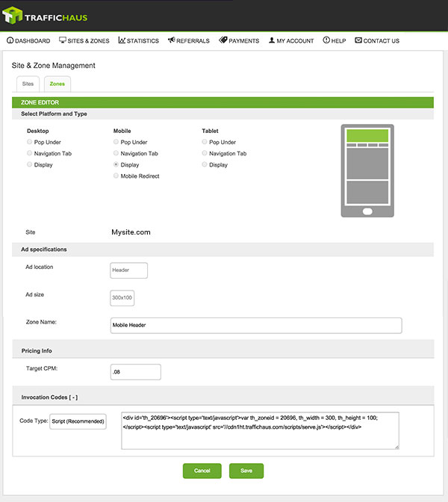The image size is (448, 502).
Task: Select Tablet Navigation Tab radio button
Action: [205, 153]
